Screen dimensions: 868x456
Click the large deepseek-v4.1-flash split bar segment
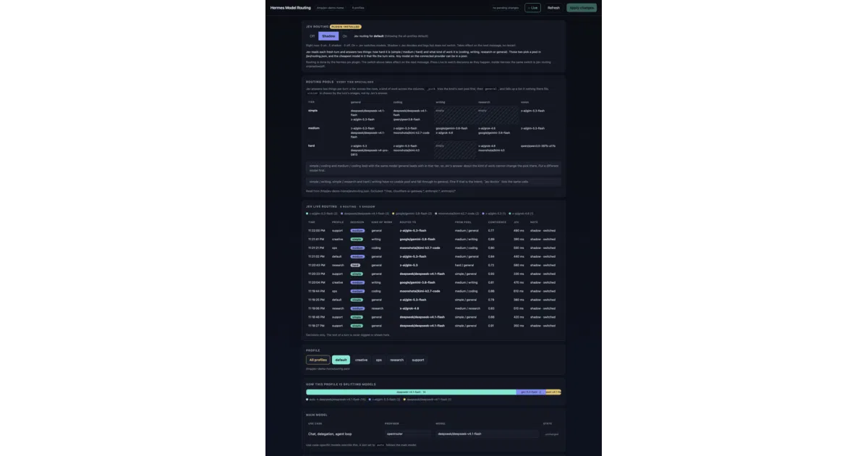coord(411,392)
